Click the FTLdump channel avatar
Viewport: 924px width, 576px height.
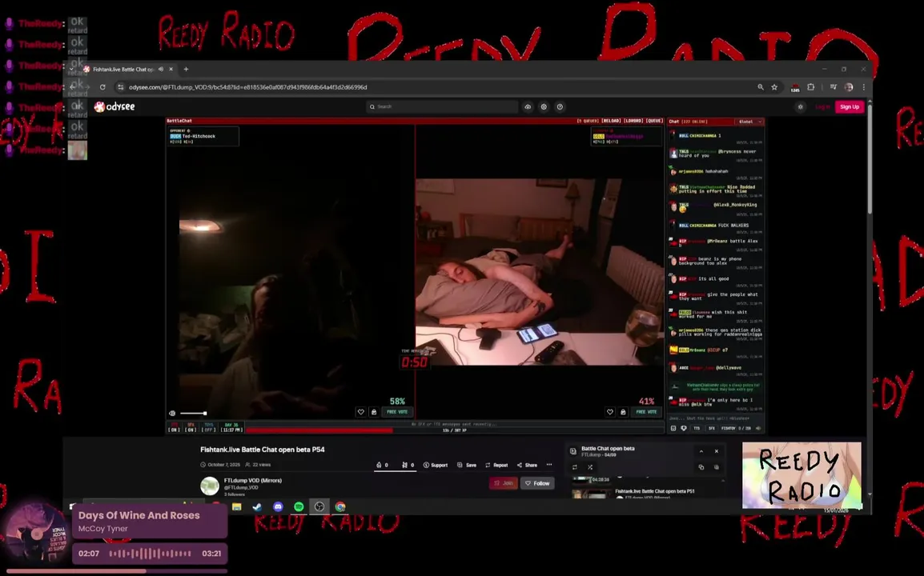[x=209, y=486]
